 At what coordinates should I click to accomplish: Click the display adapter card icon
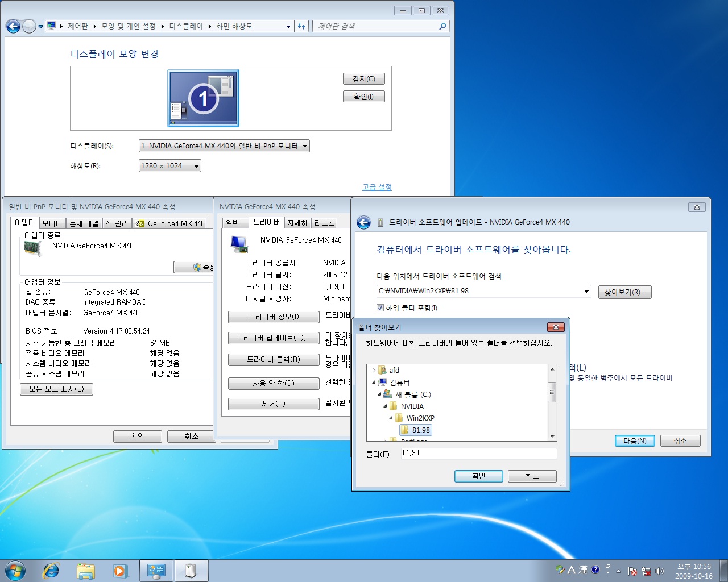pos(33,248)
